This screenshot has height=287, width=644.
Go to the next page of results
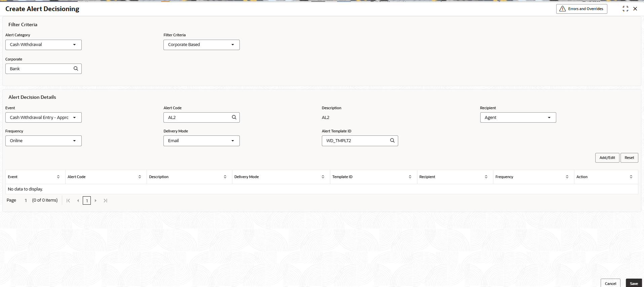click(x=96, y=201)
